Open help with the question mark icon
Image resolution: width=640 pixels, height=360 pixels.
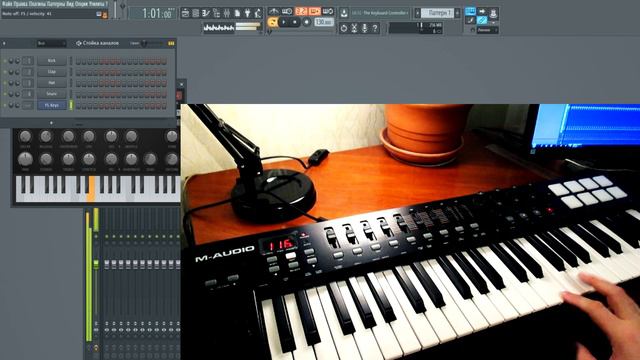tap(375, 28)
